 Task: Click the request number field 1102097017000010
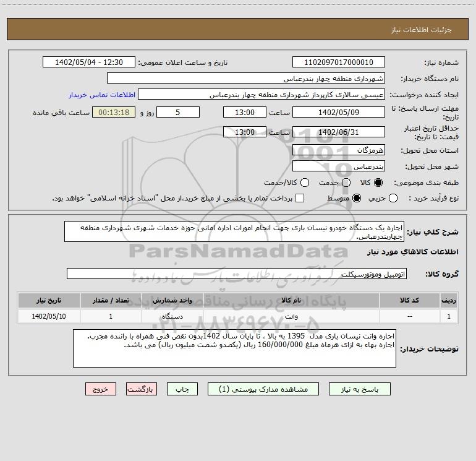339,62
